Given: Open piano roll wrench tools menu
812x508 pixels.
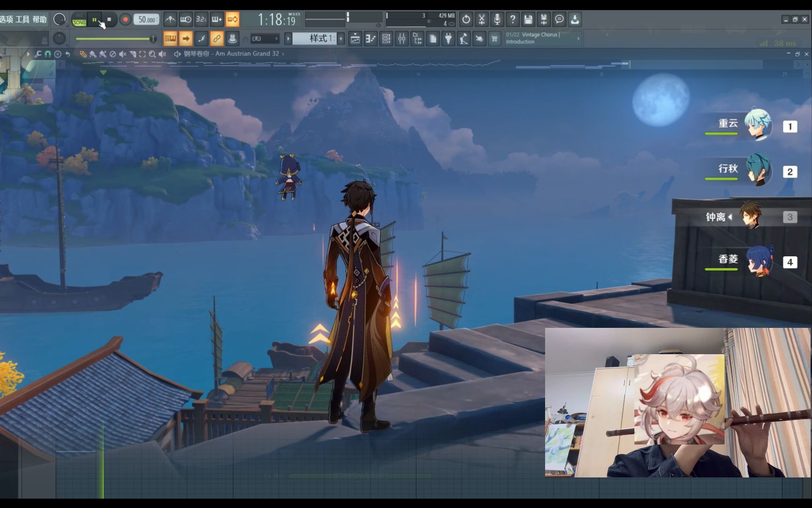Looking at the screenshot, I should (x=38, y=54).
